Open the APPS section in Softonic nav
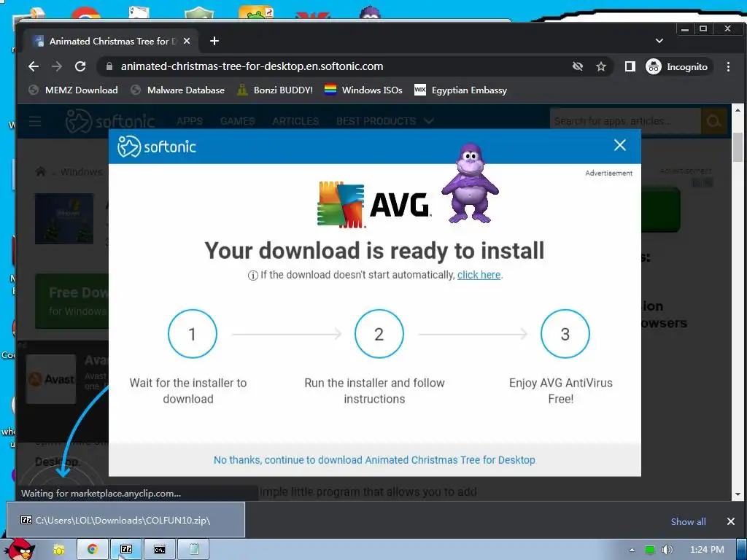 point(190,122)
